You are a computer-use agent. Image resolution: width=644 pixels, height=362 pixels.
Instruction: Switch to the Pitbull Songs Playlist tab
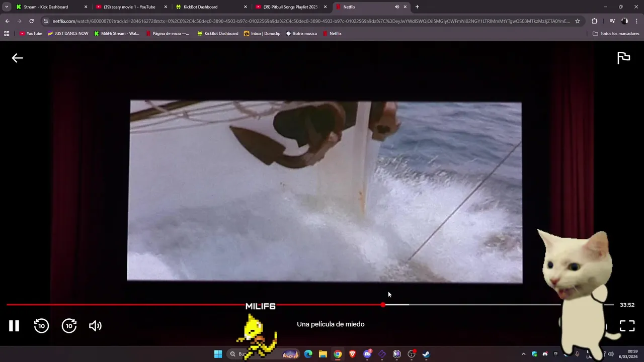coord(291,7)
